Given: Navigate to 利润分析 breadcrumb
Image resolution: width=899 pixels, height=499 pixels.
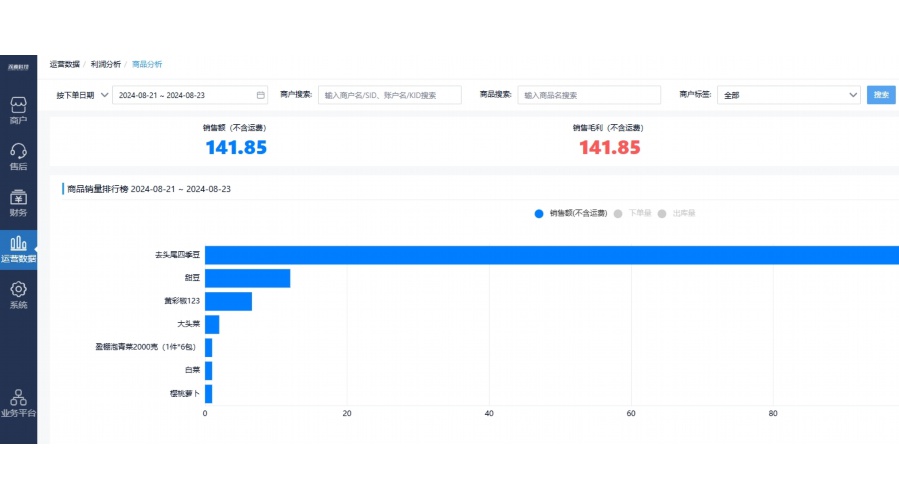Looking at the screenshot, I should [105, 64].
